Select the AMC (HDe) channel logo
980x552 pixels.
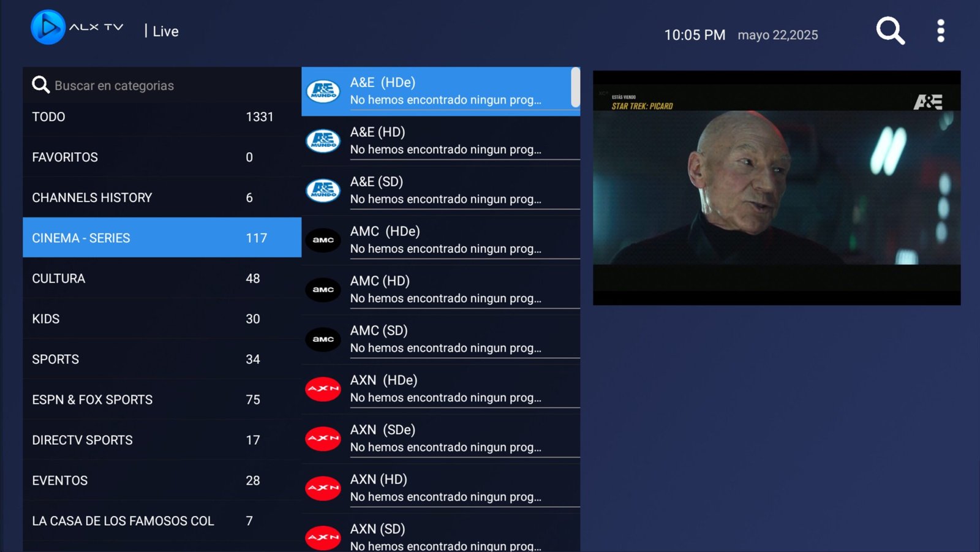point(323,240)
